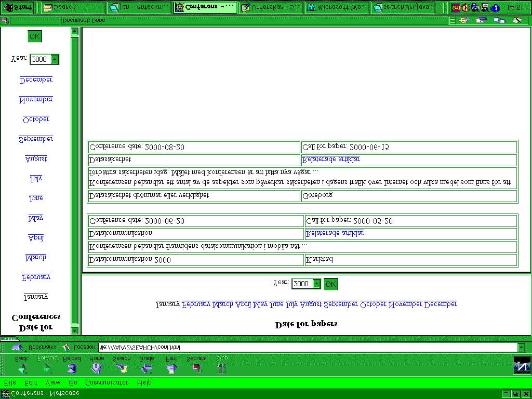Click the red bird-like system tray icon
532x399 pixels.
tap(465, 7)
